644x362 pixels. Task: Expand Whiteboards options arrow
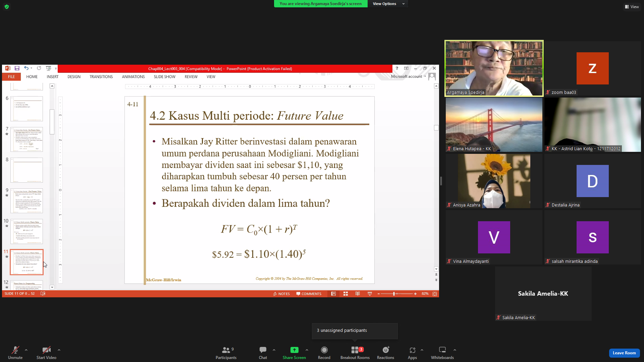[455, 350]
